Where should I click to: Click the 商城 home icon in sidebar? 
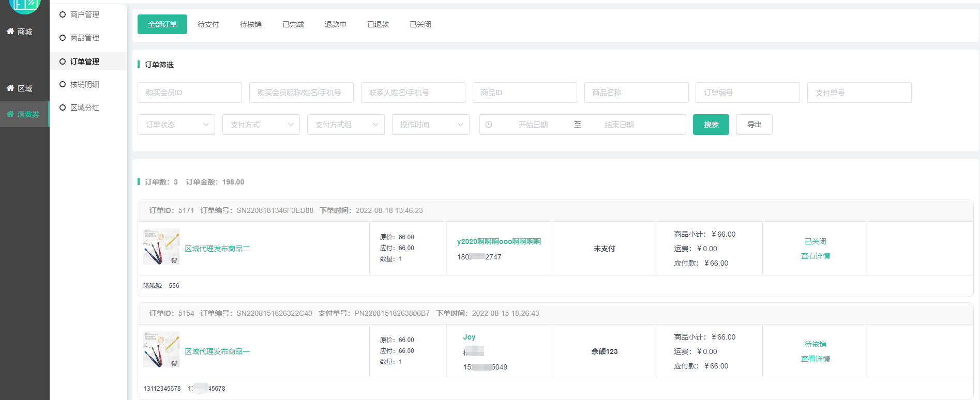10,32
